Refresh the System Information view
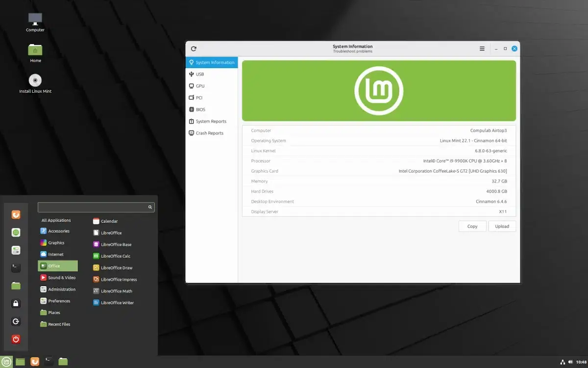Screen dimensions: 588x368 point(194,49)
